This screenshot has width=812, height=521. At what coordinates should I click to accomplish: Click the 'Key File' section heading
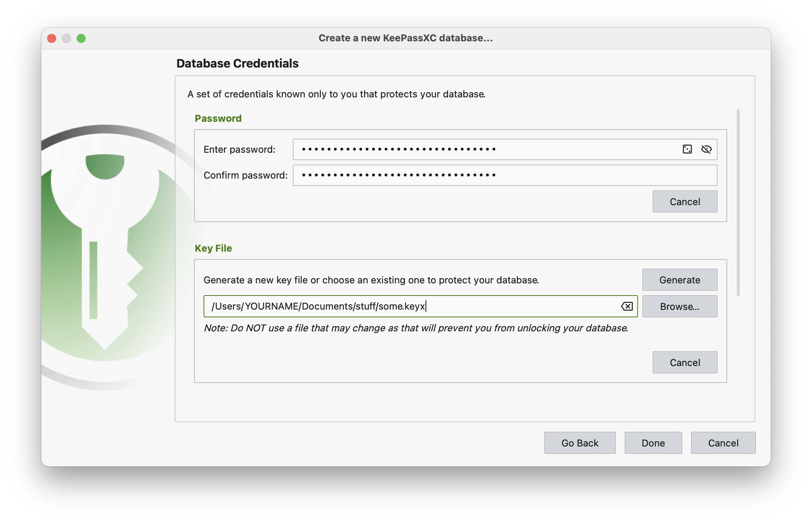(x=213, y=248)
